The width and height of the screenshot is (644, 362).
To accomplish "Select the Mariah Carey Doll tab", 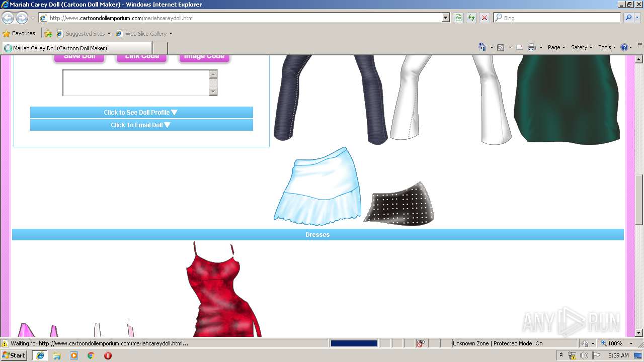I will [x=76, y=48].
